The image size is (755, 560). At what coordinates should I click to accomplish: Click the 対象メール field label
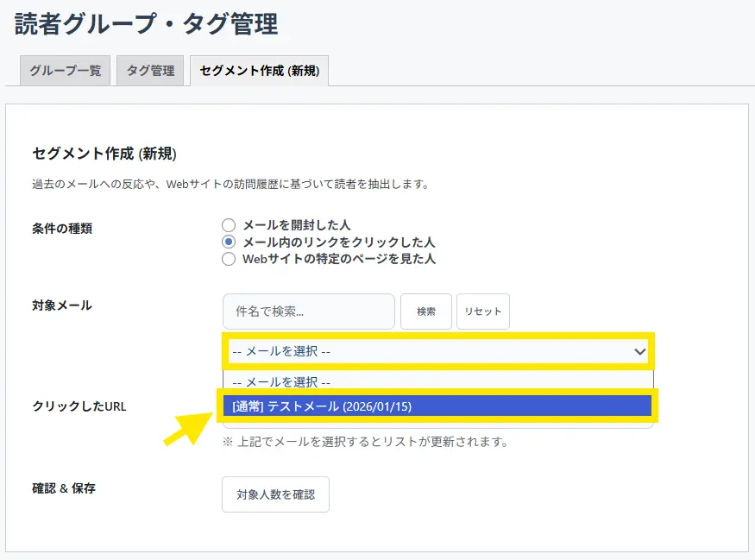pyautogui.click(x=61, y=305)
